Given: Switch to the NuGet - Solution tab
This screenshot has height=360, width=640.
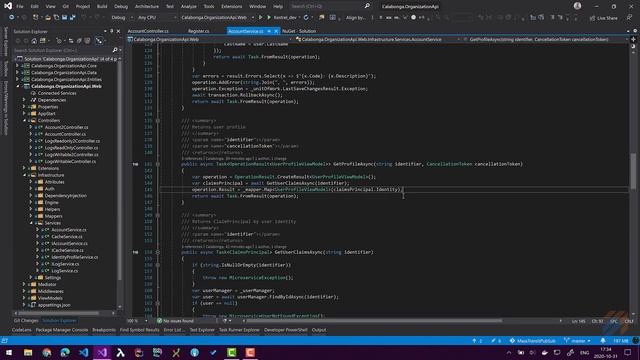Looking at the screenshot, I should coord(299,31).
